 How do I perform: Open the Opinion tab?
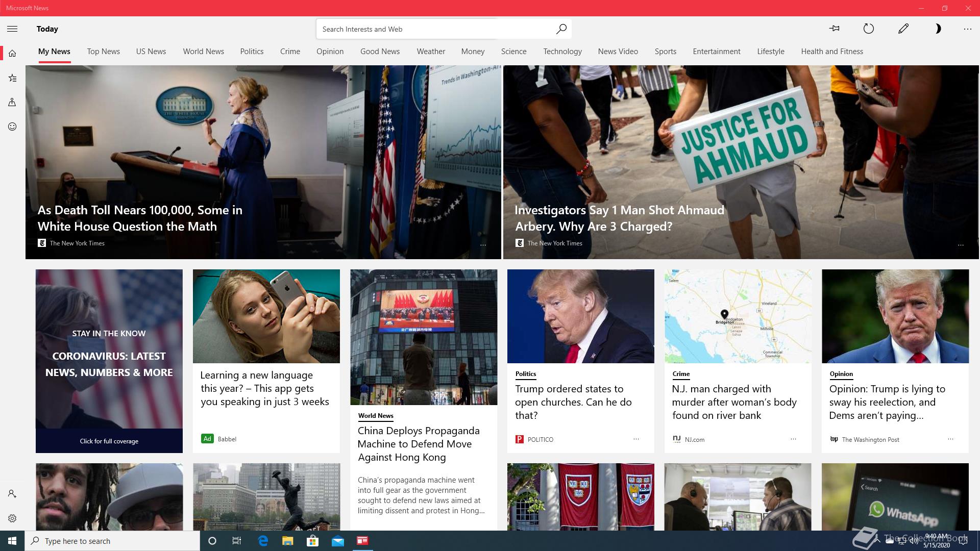[330, 52]
